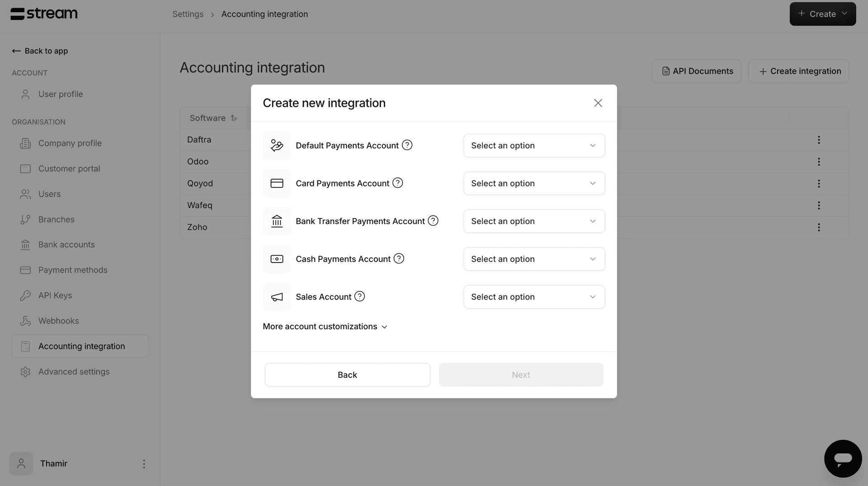Go to User profile settings

click(x=80, y=94)
